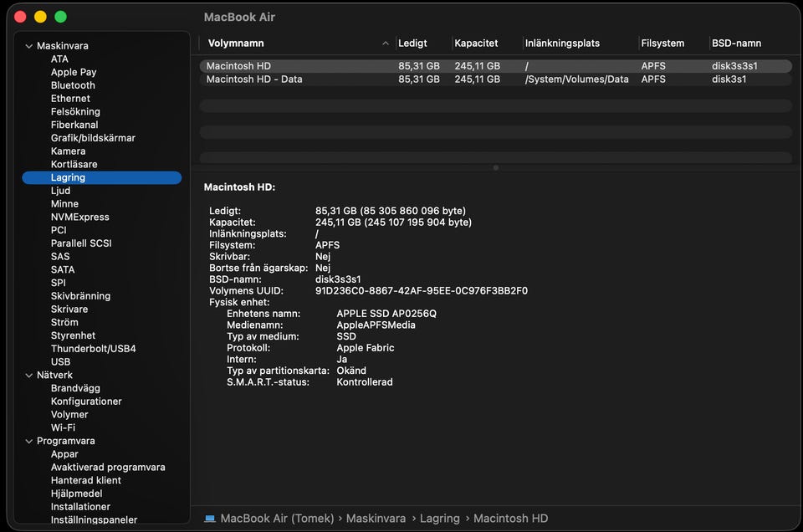The height and width of the screenshot is (532, 803).
Task: Select Kamera in the sidebar
Action: 68,151
